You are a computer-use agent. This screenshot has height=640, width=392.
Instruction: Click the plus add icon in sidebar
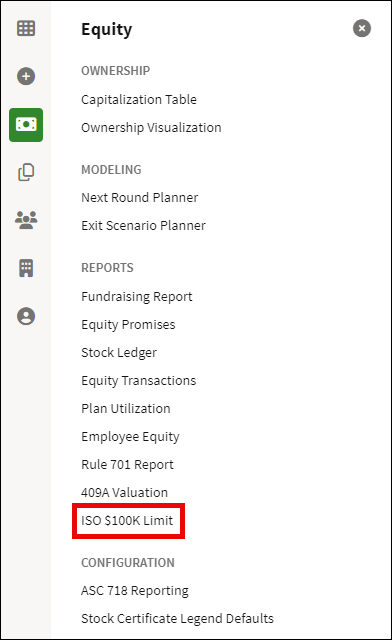click(26, 76)
